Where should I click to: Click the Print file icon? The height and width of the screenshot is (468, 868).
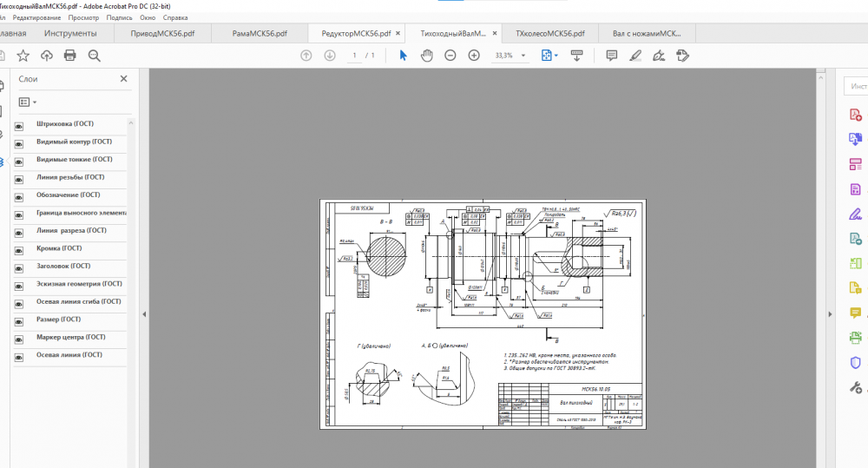[x=70, y=56]
